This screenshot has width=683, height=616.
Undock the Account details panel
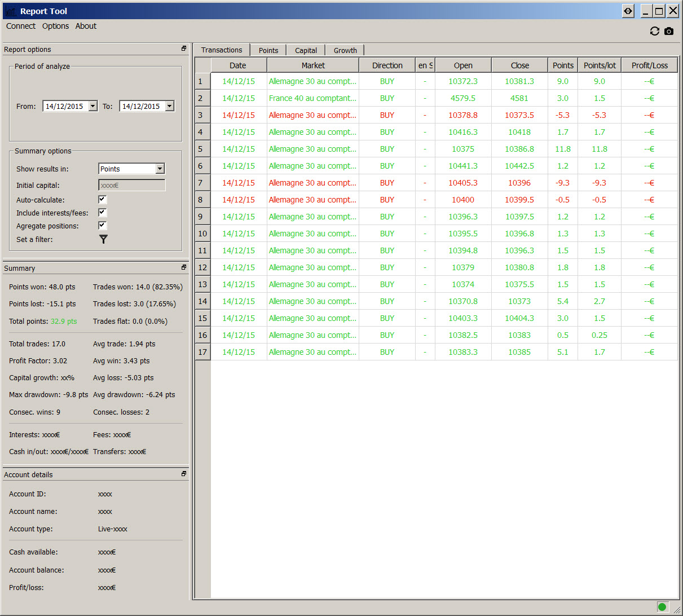[184, 474]
